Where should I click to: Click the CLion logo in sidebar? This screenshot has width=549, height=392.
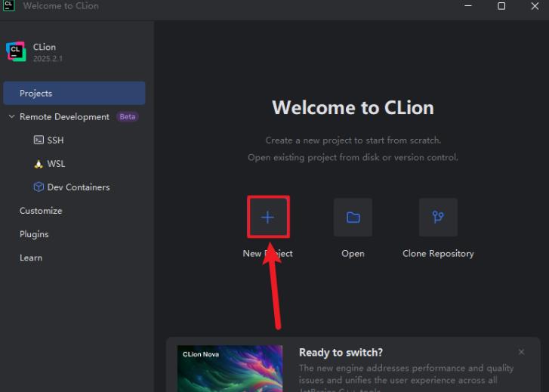coord(16,51)
